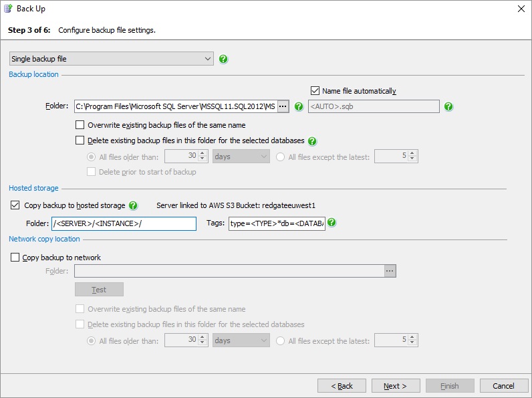
Task: Cancel the Back Up wizard
Action: (503, 386)
